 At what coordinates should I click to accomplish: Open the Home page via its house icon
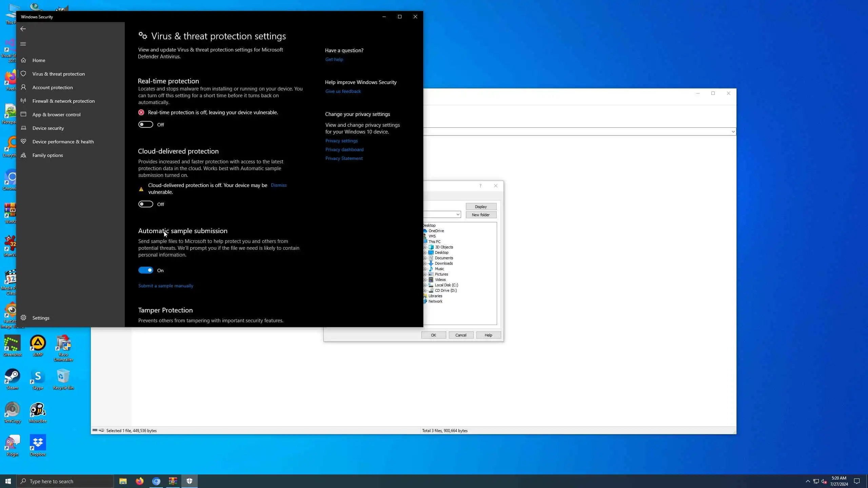tap(23, 60)
